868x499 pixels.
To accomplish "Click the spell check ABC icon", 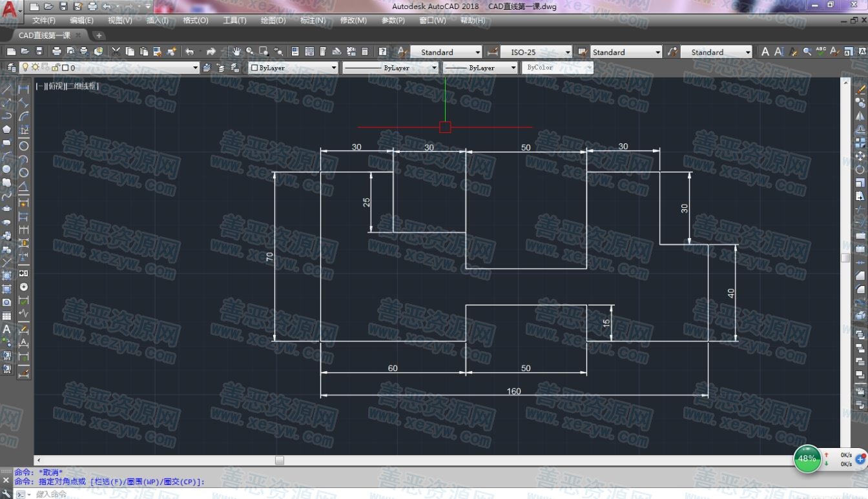I will [821, 52].
